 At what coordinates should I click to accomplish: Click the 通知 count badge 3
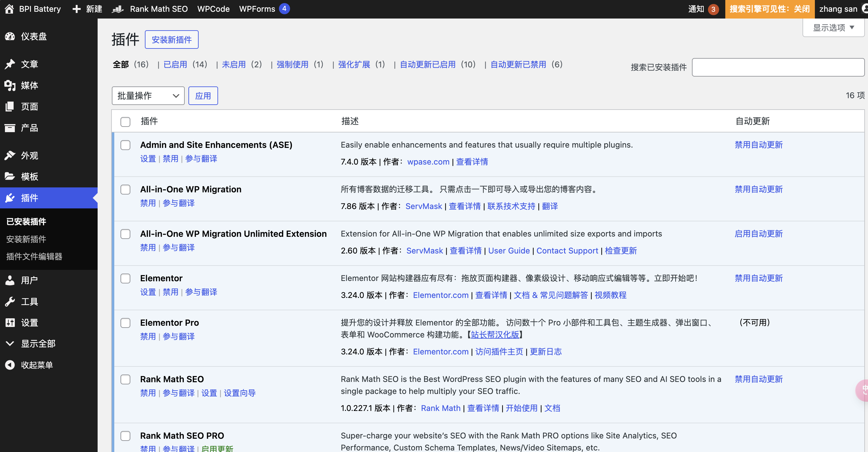pos(713,9)
